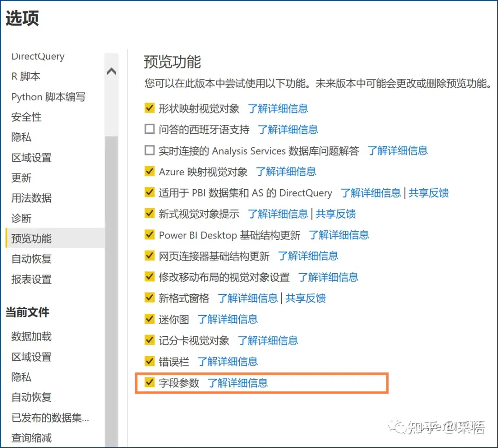
Task: Toggle 错误栏 checkbox
Action: [x=149, y=361]
